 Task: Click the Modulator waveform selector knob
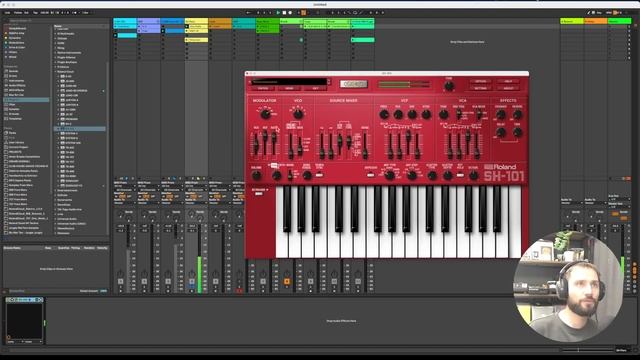coord(265,114)
